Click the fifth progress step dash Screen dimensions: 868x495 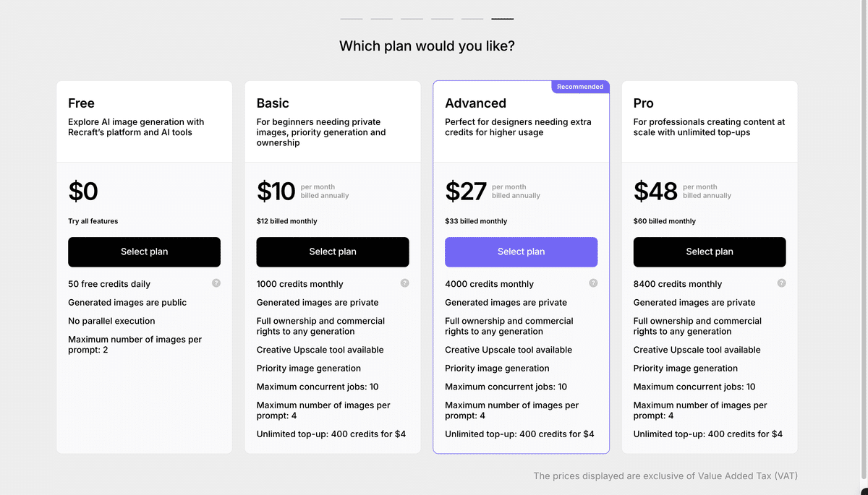tap(472, 19)
